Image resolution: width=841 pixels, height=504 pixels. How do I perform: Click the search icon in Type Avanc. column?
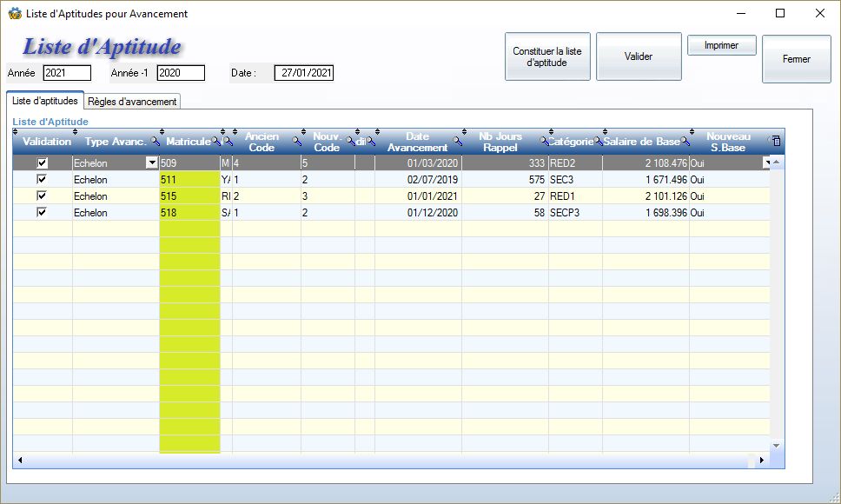click(x=155, y=142)
